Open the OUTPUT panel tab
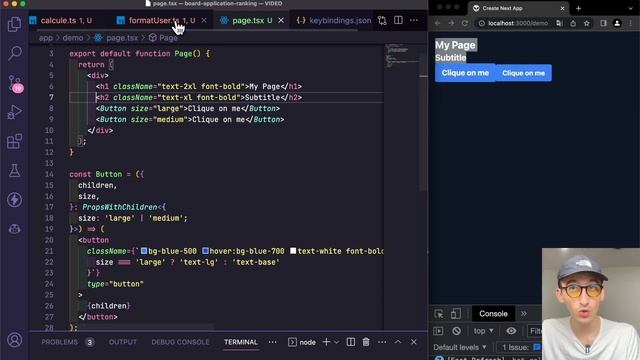640x360 pixels. 122,342
